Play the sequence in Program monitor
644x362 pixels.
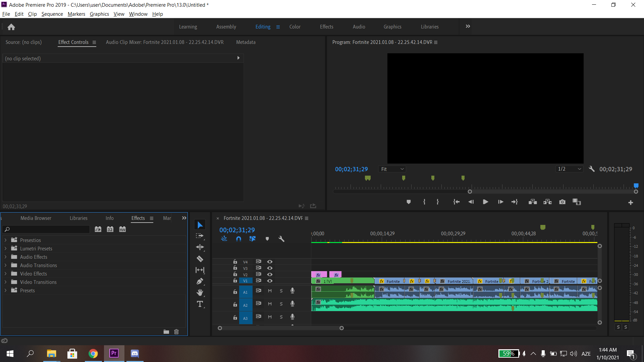tap(485, 202)
